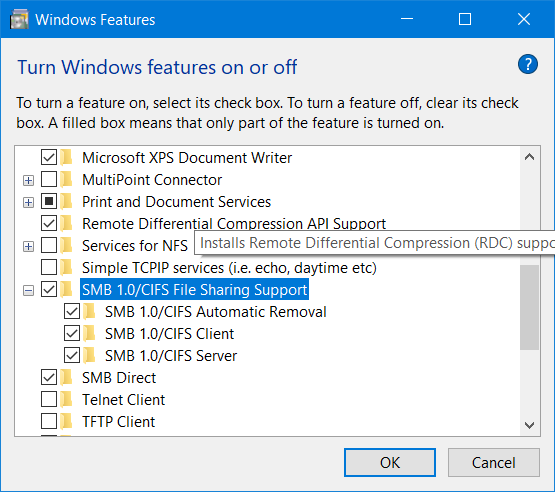
Task: Uncheck the SMB 1.0/CIFS Server checkbox
Action: pos(72,355)
